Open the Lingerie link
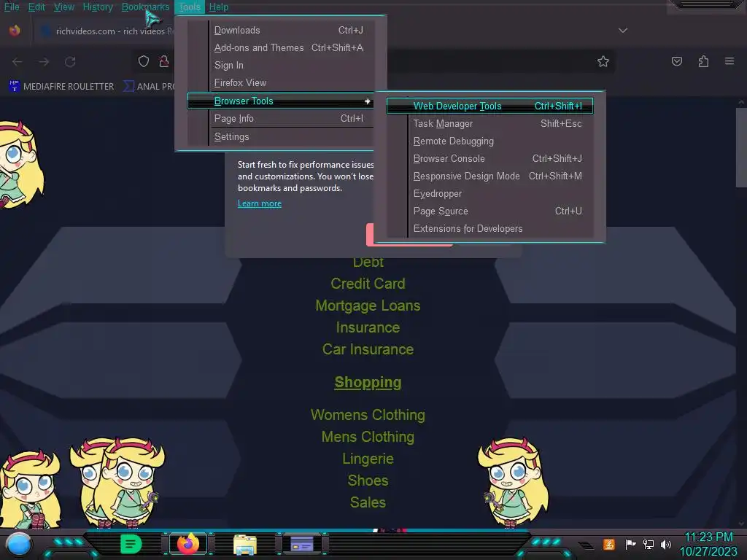This screenshot has width=747, height=560. pos(368,459)
